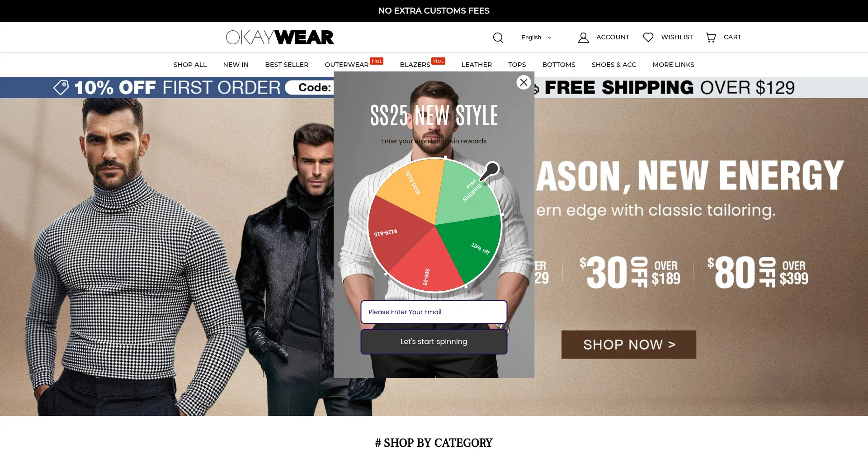Click the discount tag icon in banner

point(61,87)
